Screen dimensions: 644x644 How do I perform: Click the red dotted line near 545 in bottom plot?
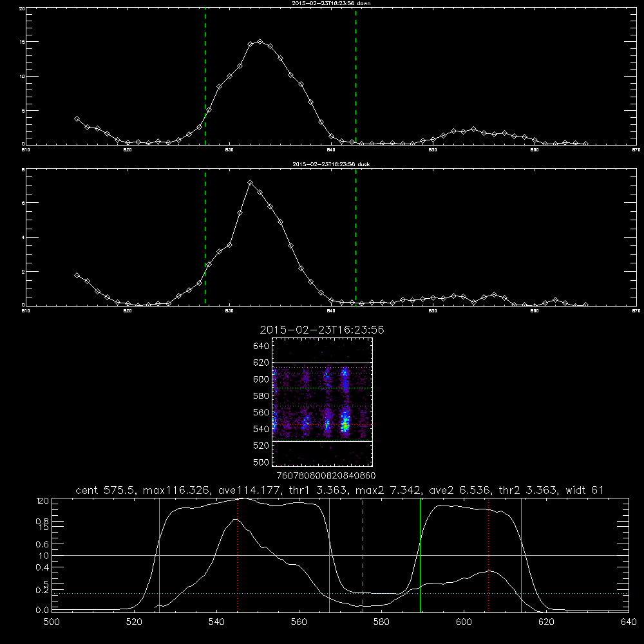238,555
